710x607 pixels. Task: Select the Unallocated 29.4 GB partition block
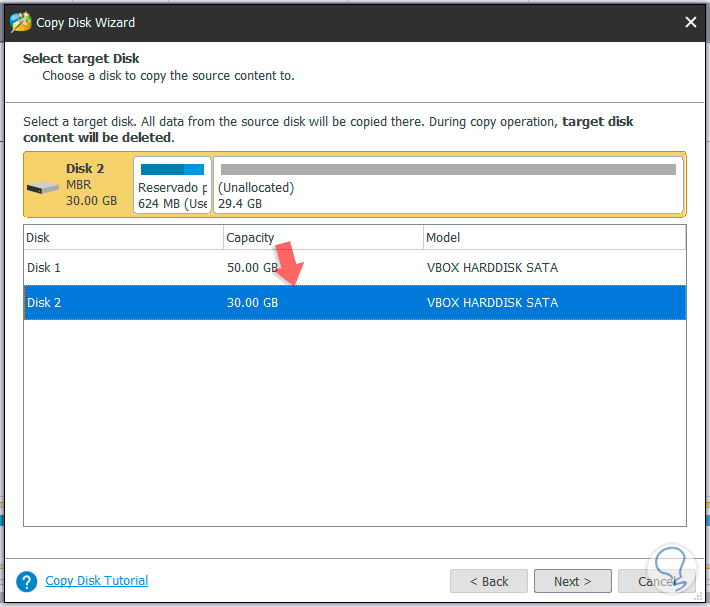pos(448,194)
